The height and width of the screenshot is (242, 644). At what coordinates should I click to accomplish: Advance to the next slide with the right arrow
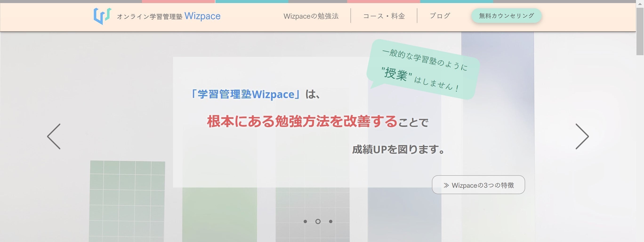(x=582, y=137)
